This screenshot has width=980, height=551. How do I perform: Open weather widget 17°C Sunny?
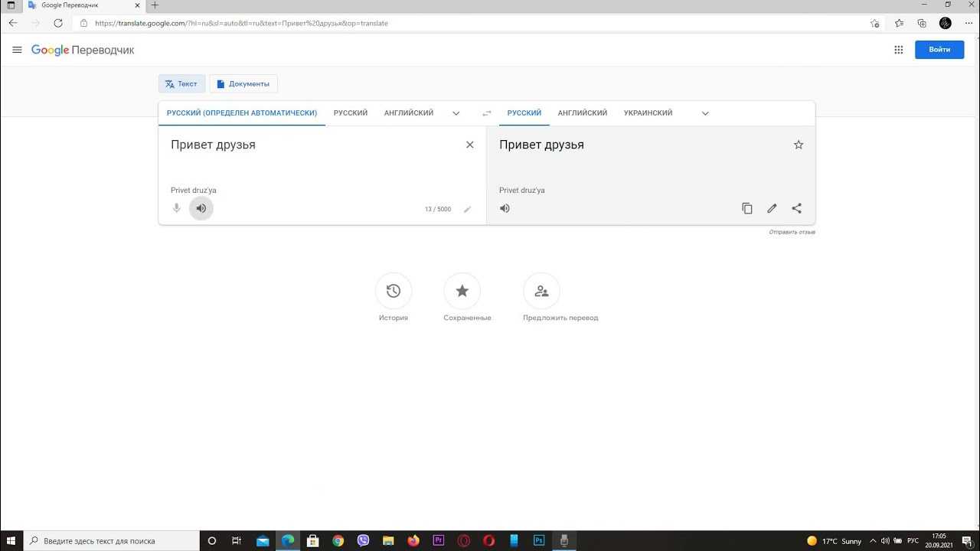(834, 541)
